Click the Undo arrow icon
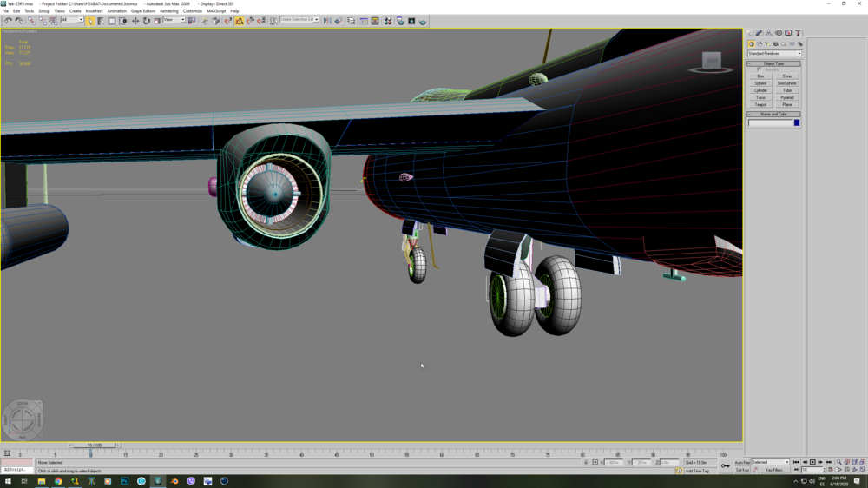The width and height of the screenshot is (868, 488). point(8,21)
